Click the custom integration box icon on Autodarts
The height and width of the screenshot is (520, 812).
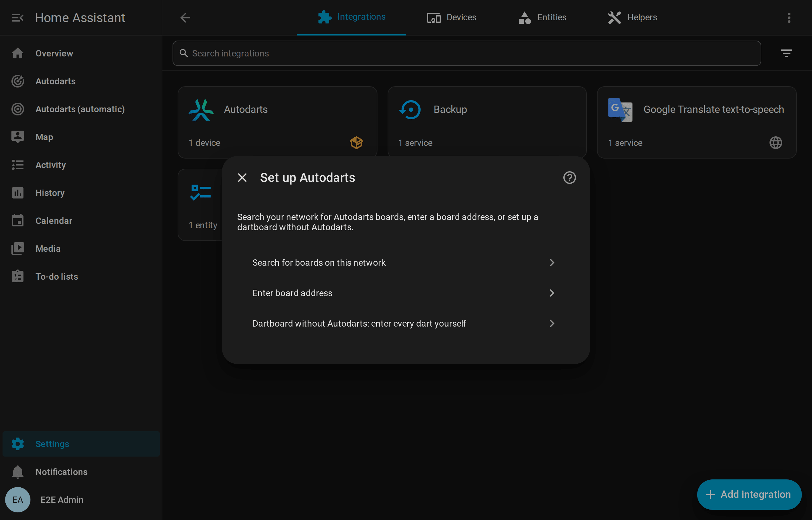(x=356, y=143)
